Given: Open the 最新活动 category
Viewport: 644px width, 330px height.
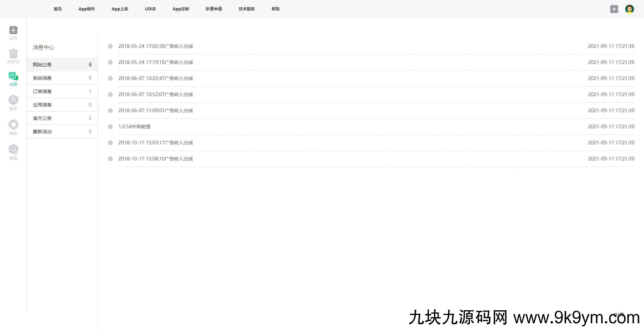Looking at the screenshot, I should [x=42, y=132].
